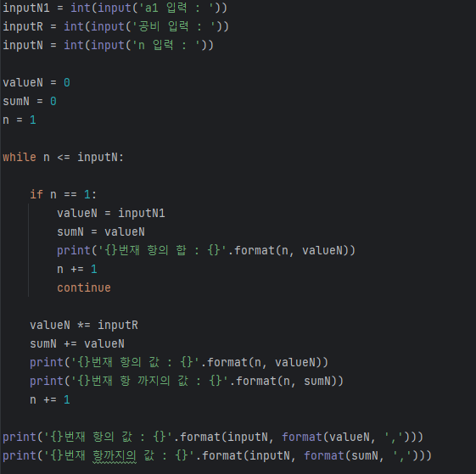Click the first int keyword on line one
Viewport: 476px width, 474px height.
click(81, 8)
